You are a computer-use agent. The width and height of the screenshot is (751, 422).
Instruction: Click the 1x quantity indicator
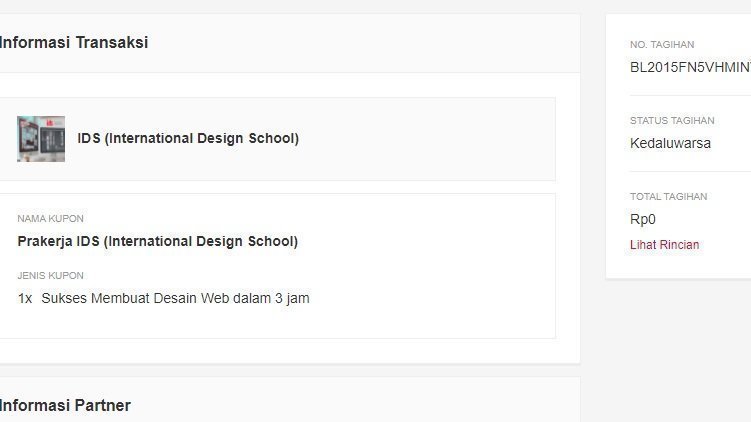(x=25, y=298)
